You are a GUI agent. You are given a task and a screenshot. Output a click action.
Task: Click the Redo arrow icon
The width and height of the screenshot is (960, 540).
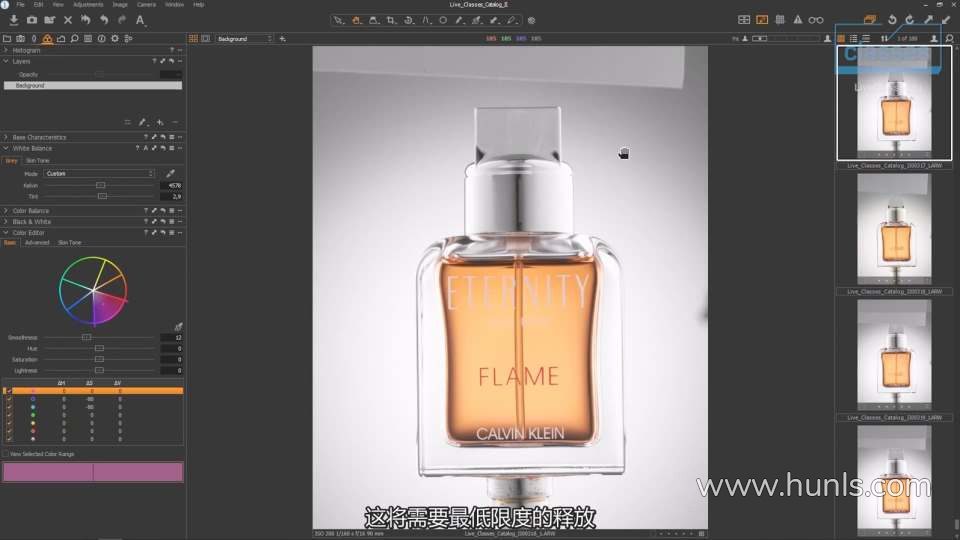click(x=122, y=20)
